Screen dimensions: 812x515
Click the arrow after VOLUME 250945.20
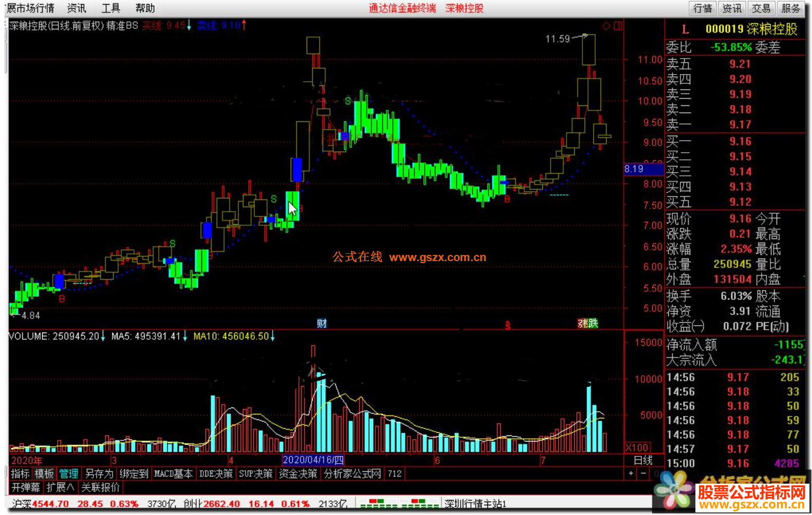tap(103, 336)
